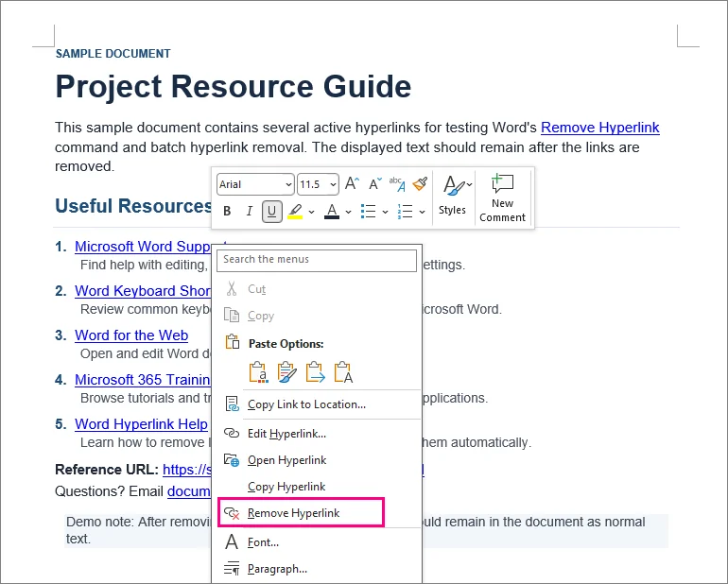Apply the text highlight color marker
This screenshot has width=728, height=584.
click(x=295, y=212)
